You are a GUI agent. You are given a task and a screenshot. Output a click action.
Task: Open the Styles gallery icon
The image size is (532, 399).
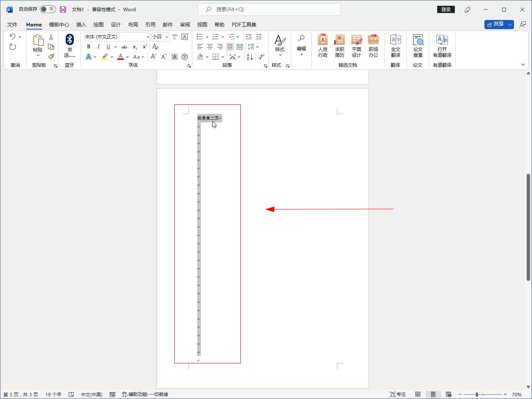[280, 40]
